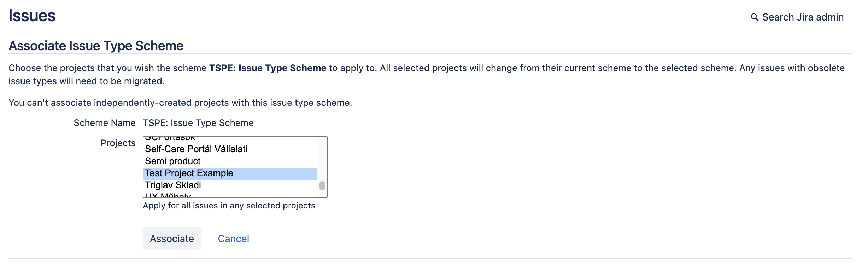Open the Search Jira admin box
This screenshot has width=868, height=269.
[803, 17]
